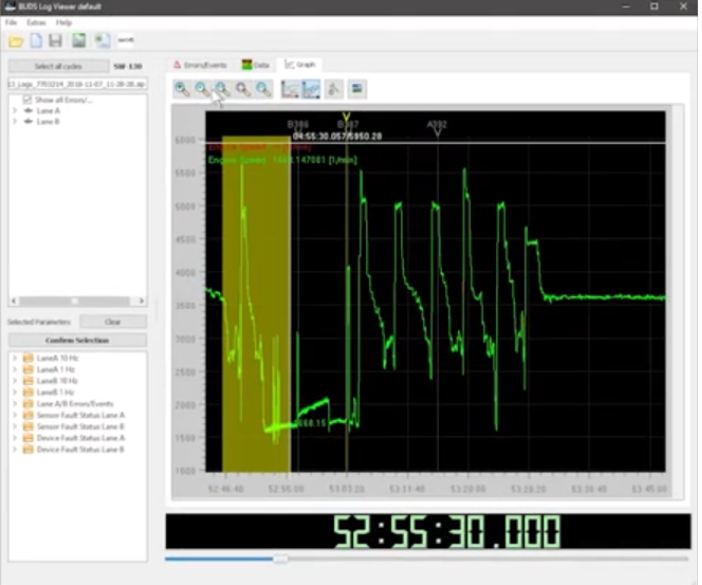Click the save floppy disk icon
Screen dimensions: 702x585
(x=56, y=41)
